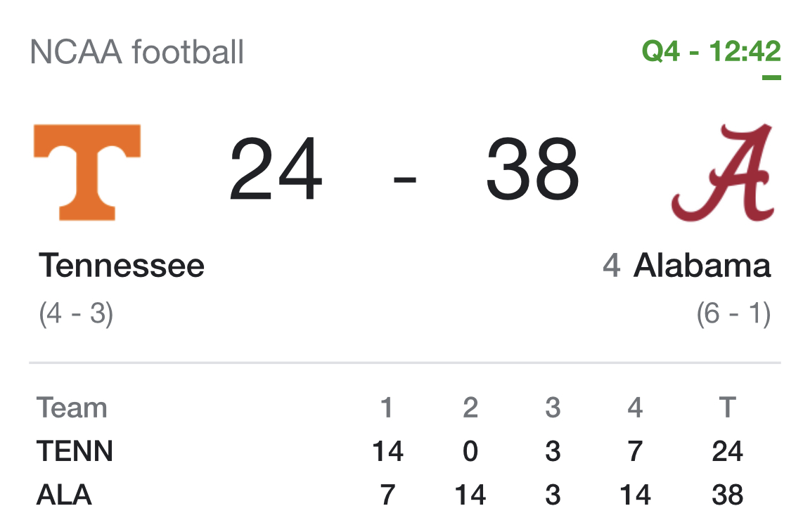Click Tennessee's first quarter score of 14

pyautogui.click(x=387, y=451)
